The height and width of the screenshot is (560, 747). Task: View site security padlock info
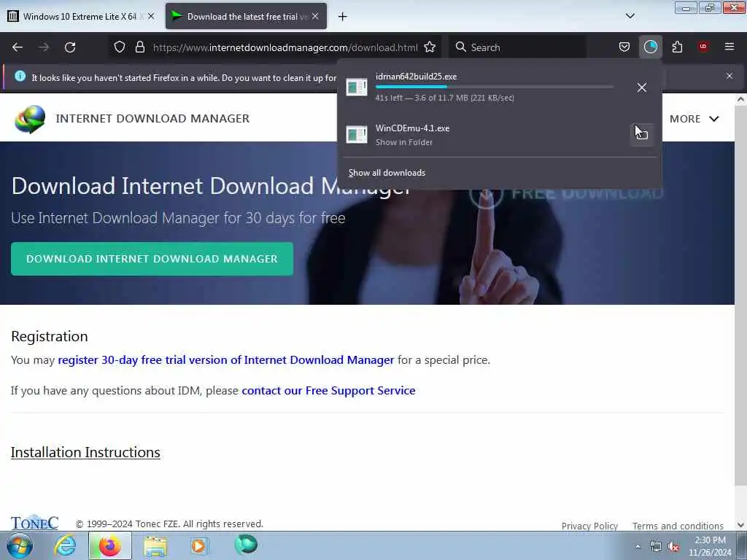click(139, 47)
